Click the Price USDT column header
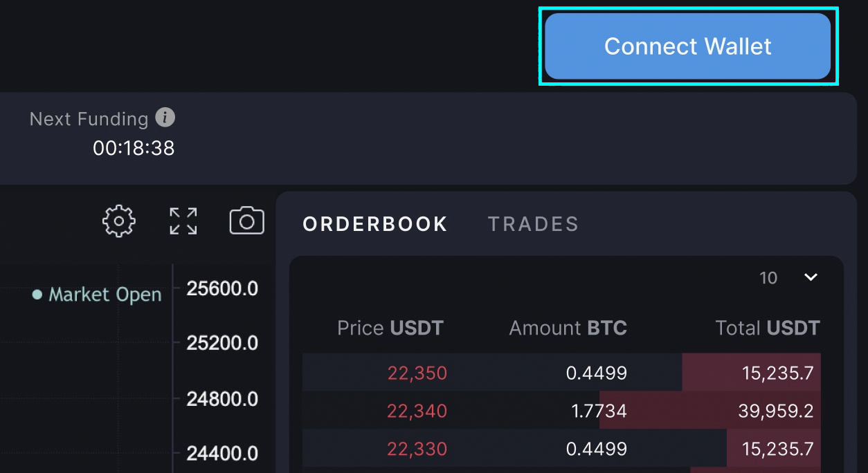Image resolution: width=868 pixels, height=473 pixels. pos(390,328)
